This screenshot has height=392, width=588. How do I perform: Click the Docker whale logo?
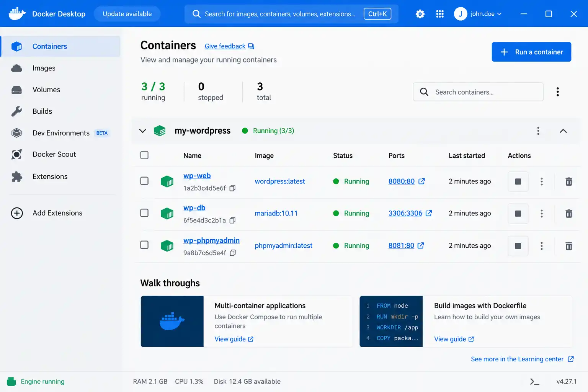[x=17, y=14]
